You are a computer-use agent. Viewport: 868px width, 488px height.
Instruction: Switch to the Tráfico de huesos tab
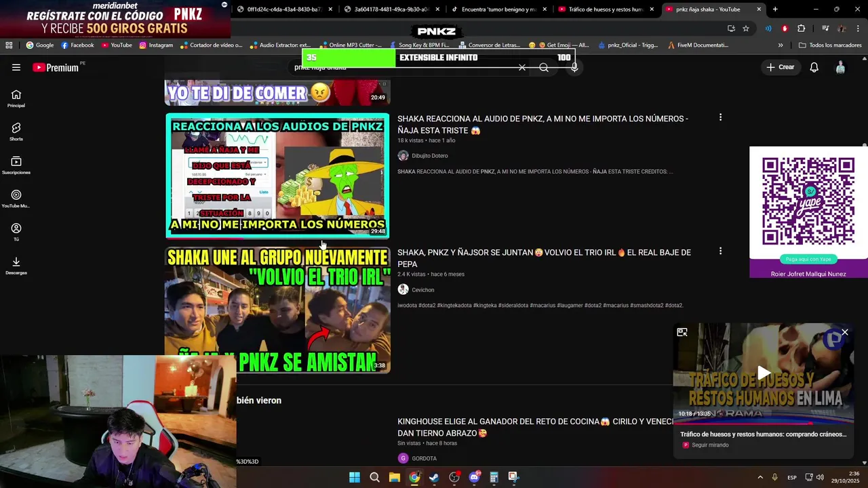pos(606,9)
